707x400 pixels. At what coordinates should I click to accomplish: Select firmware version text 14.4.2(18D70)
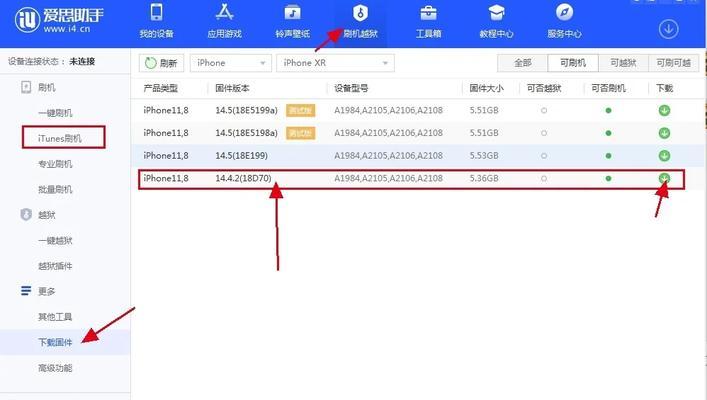[243, 178]
